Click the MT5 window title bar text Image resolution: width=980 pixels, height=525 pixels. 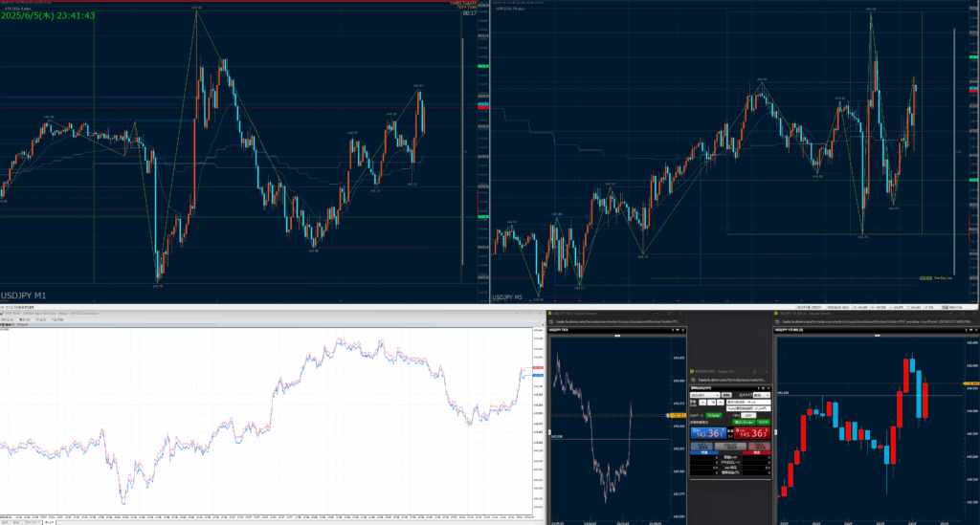pos(52,314)
